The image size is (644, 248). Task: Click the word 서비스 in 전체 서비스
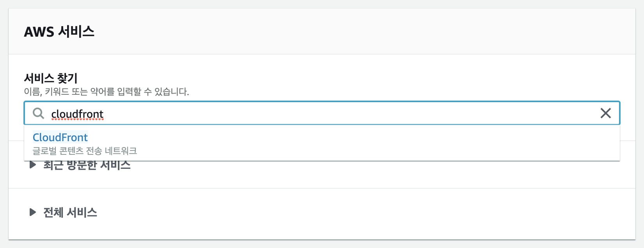tap(82, 212)
